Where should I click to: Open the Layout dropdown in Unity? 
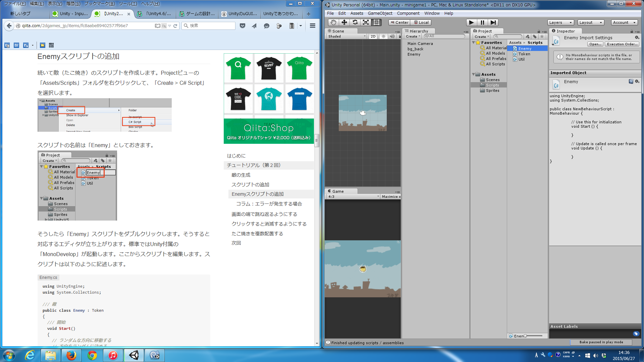(591, 22)
